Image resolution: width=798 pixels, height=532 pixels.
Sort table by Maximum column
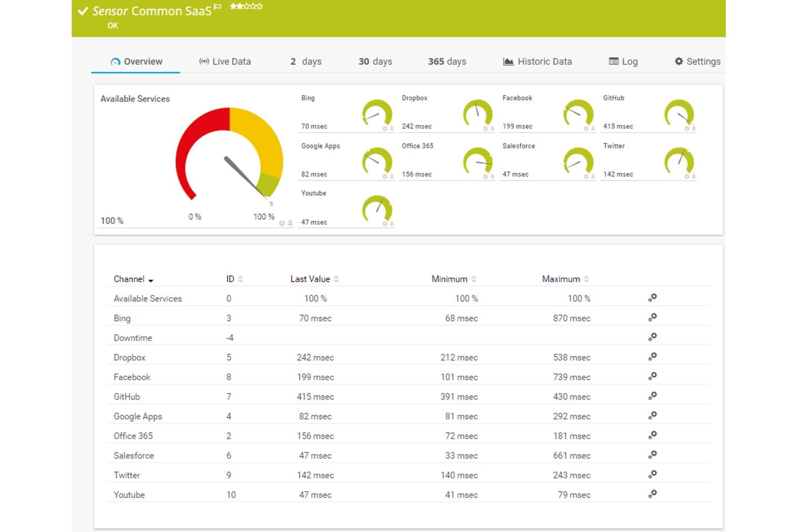pos(566,279)
